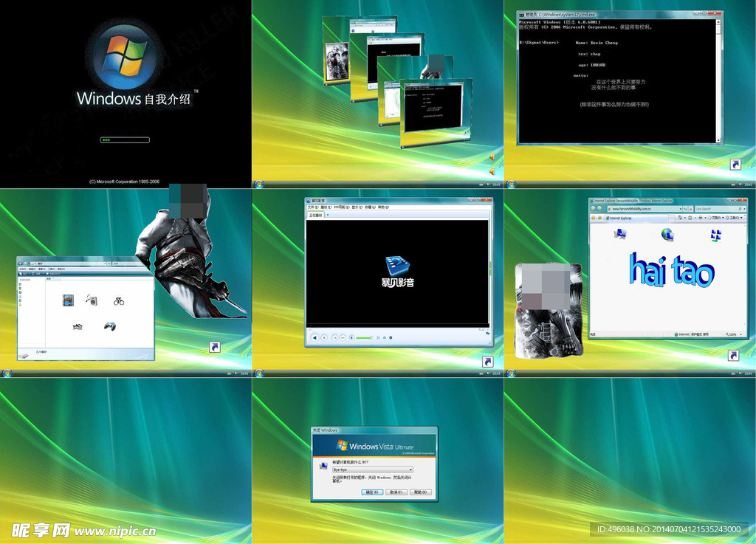Screen dimensions: 756x544
Task: Open the 收藏 menu in 暴风影音
Action: click(371, 207)
